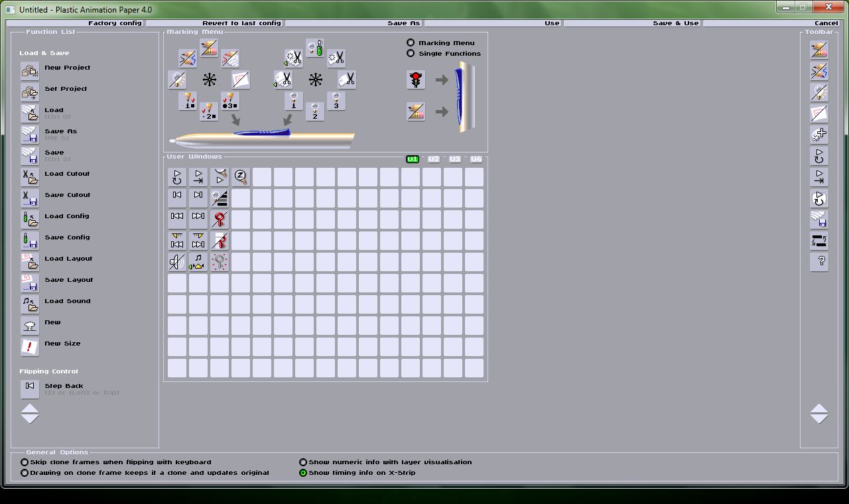The height and width of the screenshot is (504, 849).
Task: Enable Show numeric info with layer visualisation
Action: click(303, 462)
